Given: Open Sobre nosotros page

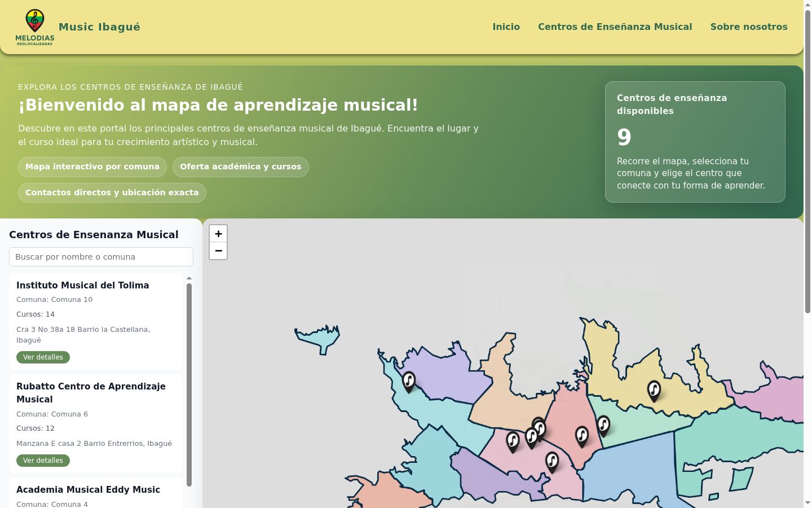Looking at the screenshot, I should [749, 27].
